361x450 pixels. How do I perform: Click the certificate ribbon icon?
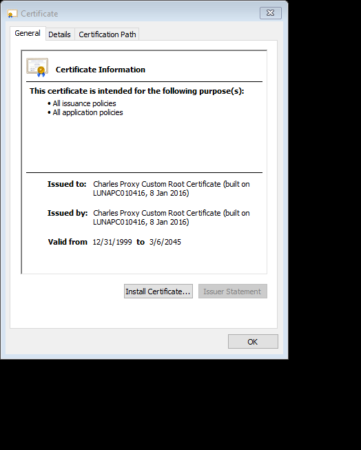pos(37,68)
